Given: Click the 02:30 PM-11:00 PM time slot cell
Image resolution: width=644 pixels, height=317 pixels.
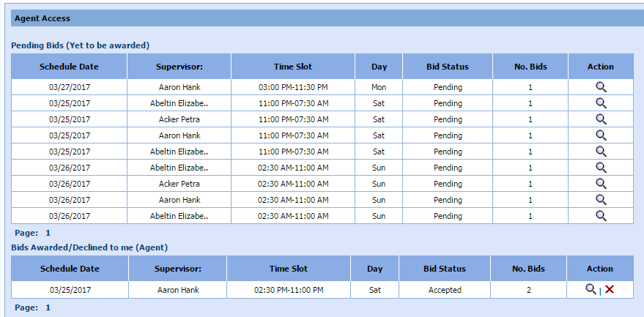Looking at the screenshot, I should click(x=288, y=290).
